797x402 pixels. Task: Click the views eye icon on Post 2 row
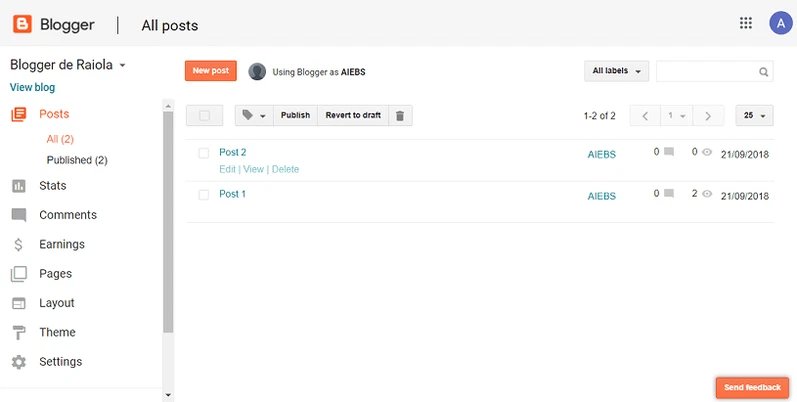[707, 152]
